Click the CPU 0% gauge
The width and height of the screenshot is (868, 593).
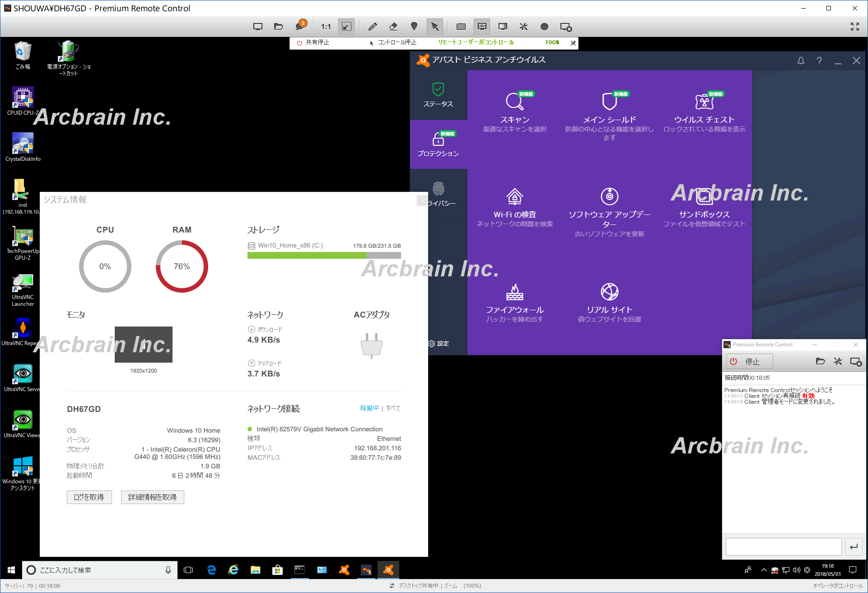tap(105, 266)
